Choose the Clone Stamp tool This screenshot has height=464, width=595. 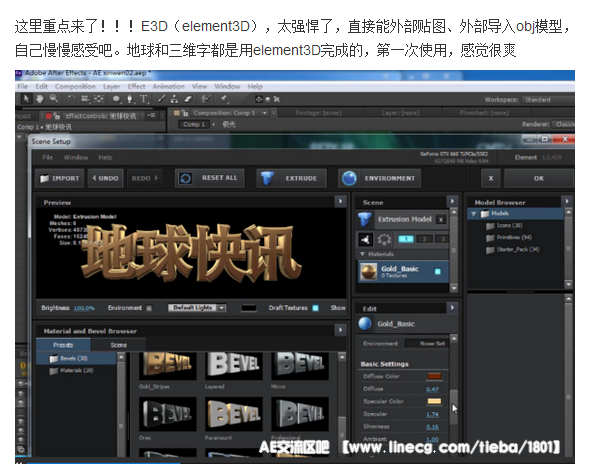click(x=175, y=99)
